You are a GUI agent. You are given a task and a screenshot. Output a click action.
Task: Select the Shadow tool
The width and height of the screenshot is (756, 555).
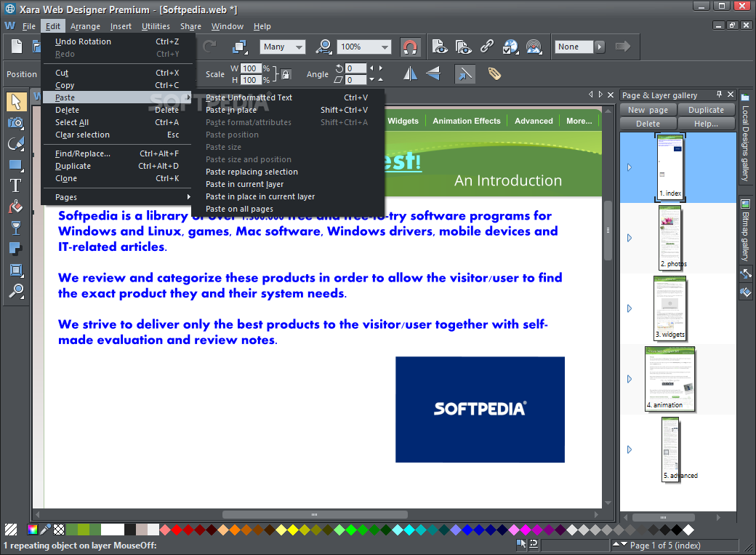(x=16, y=249)
